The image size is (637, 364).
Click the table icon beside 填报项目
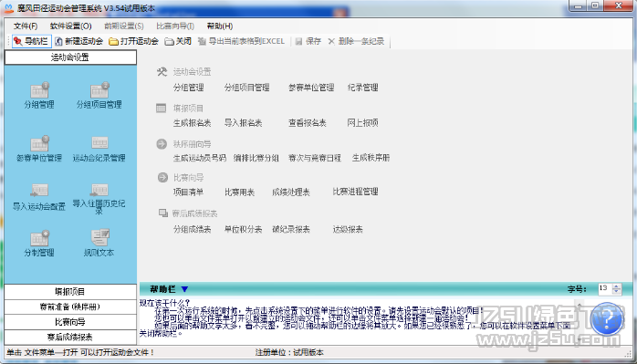coord(162,108)
